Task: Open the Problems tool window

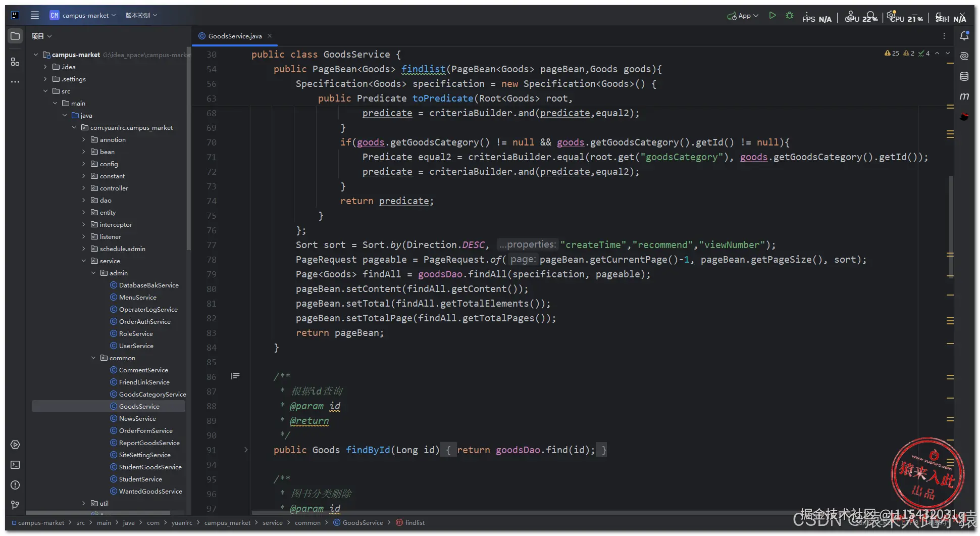Action: click(15, 485)
